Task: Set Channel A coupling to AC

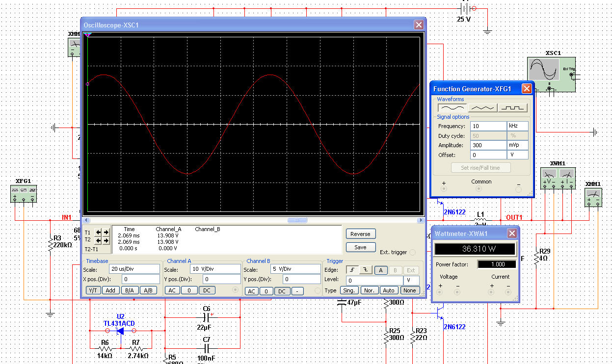Action: pyautogui.click(x=172, y=290)
